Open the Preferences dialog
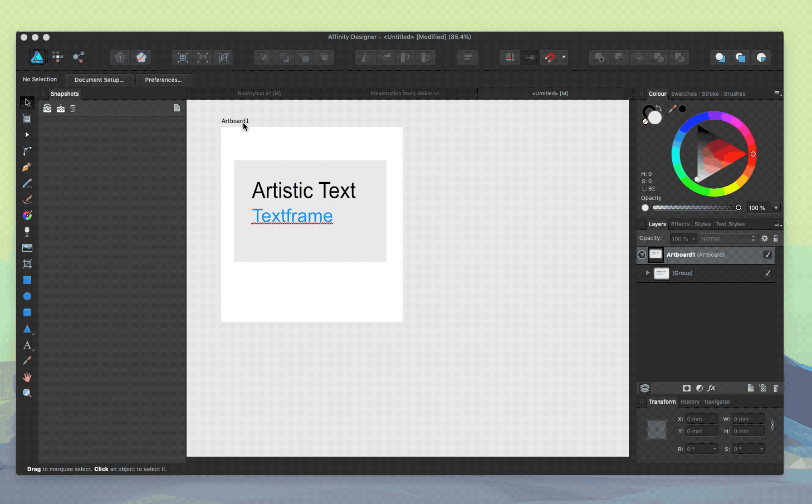The height and width of the screenshot is (504, 812). tap(163, 79)
